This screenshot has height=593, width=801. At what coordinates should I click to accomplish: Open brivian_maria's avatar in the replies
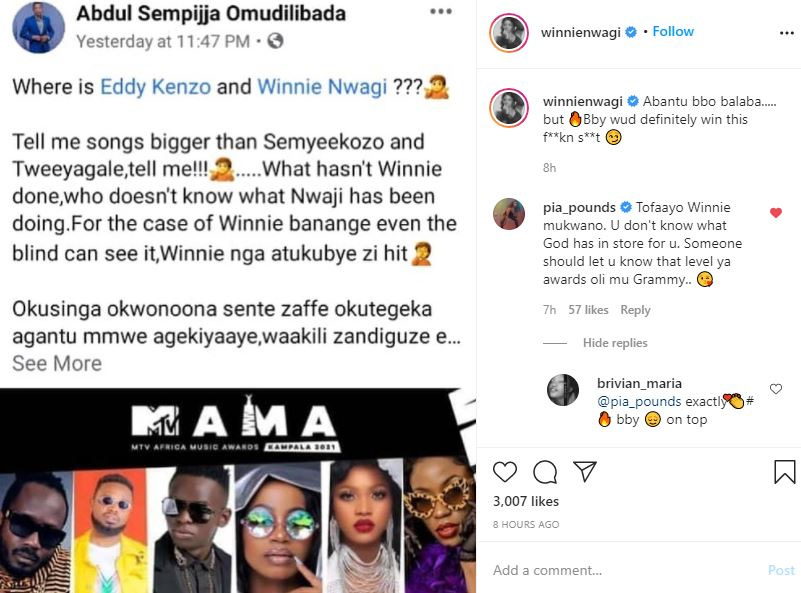pyautogui.click(x=562, y=390)
